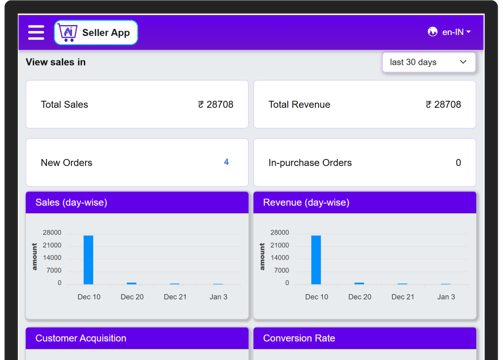Open the hamburger navigation menu
The height and width of the screenshot is (360, 503).
click(x=36, y=32)
